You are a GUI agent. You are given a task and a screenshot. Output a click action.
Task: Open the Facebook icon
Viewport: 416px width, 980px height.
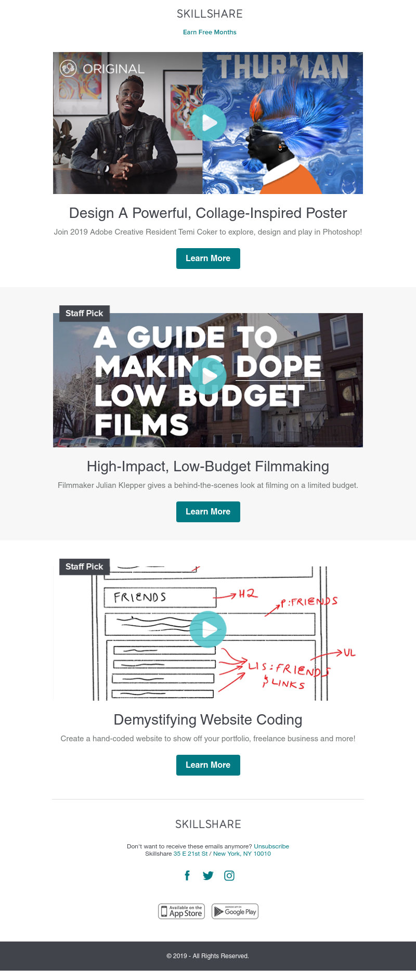point(187,875)
